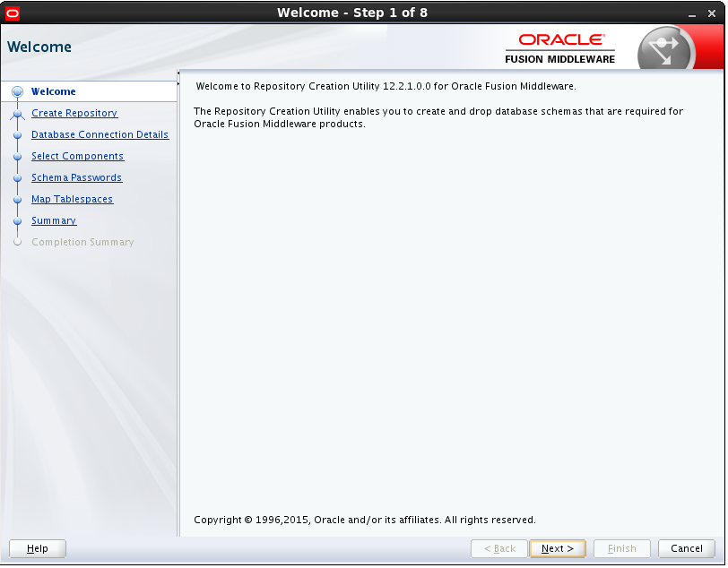Screen dimensions: 728x568
Task: Click the Create Repository step node icon
Action: pos(18,114)
